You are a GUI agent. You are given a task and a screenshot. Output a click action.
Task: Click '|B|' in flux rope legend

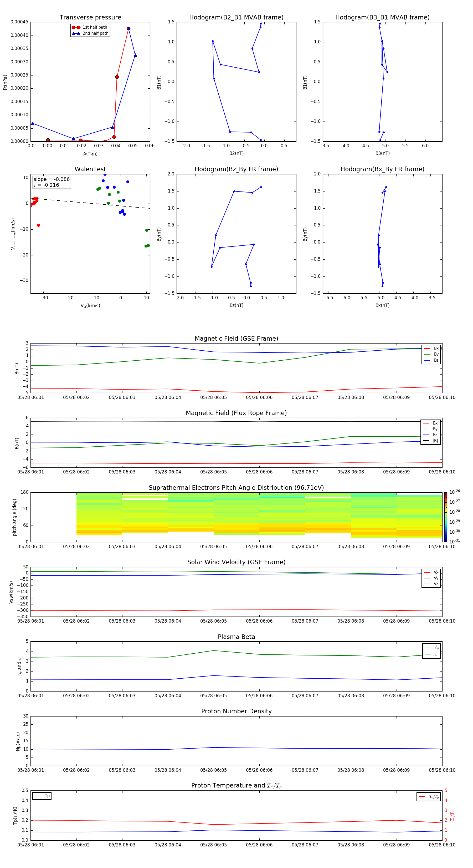tap(431, 441)
